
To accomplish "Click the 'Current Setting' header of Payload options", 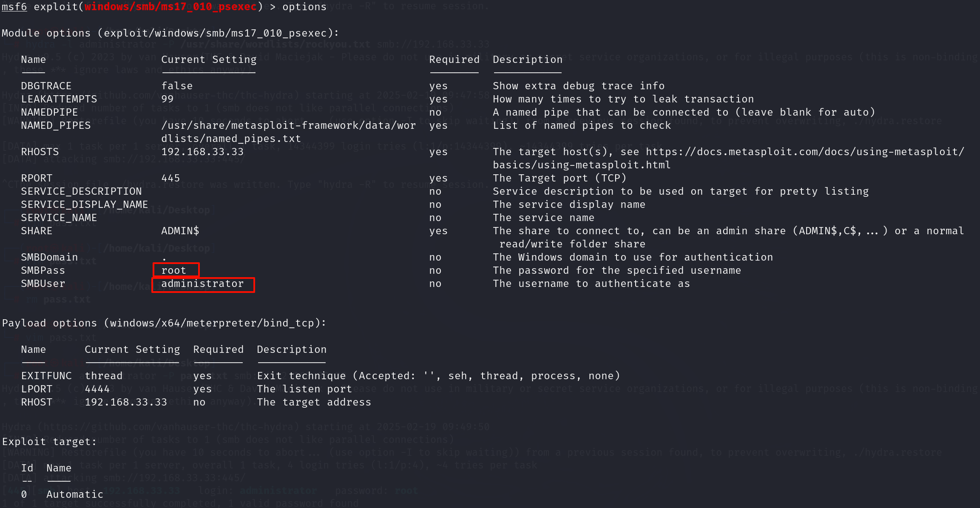I will [x=132, y=349].
